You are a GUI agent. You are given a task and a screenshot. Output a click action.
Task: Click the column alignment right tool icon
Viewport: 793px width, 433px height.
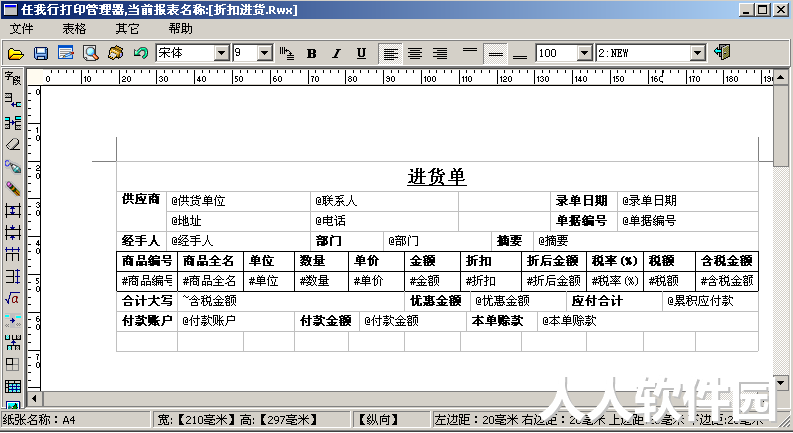pos(13,276)
